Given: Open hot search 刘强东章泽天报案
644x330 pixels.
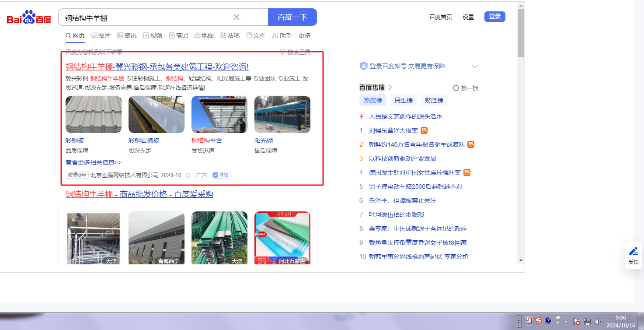Looking at the screenshot, I should (393, 130).
